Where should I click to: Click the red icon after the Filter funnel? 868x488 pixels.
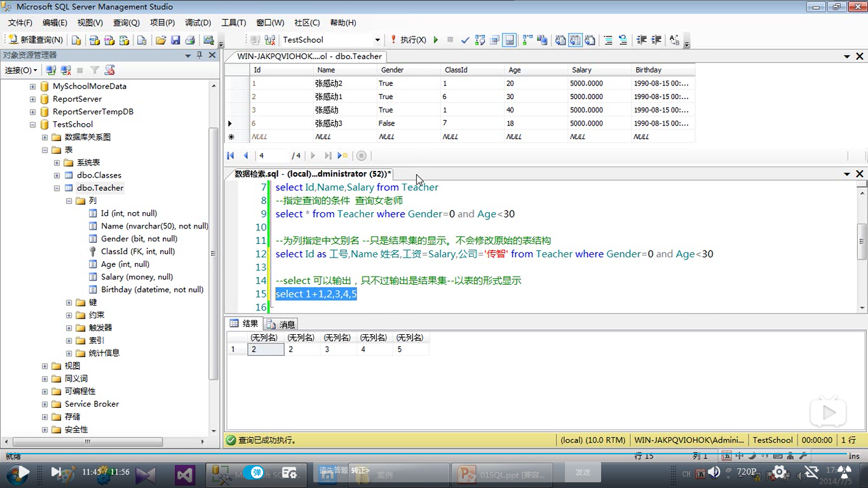[x=109, y=70]
